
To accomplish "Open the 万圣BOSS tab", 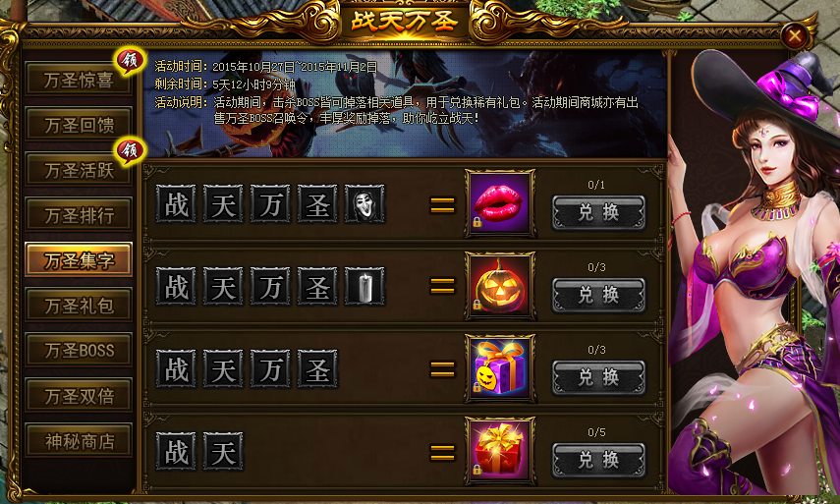I will point(79,351).
